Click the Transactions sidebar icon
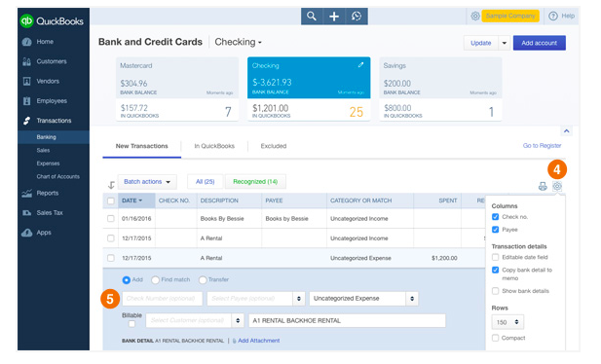Screen dimensions: 601x364 click(x=27, y=121)
